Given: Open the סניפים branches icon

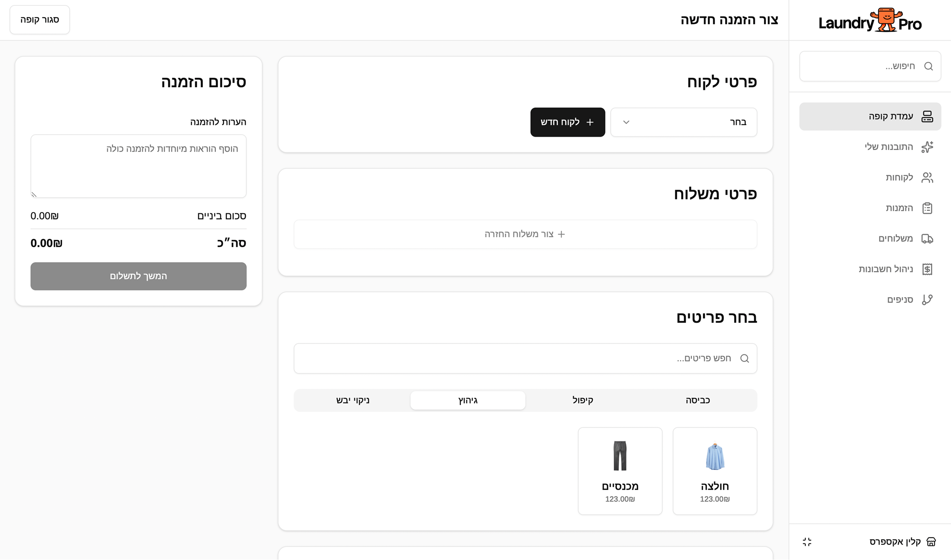Looking at the screenshot, I should (x=928, y=299).
